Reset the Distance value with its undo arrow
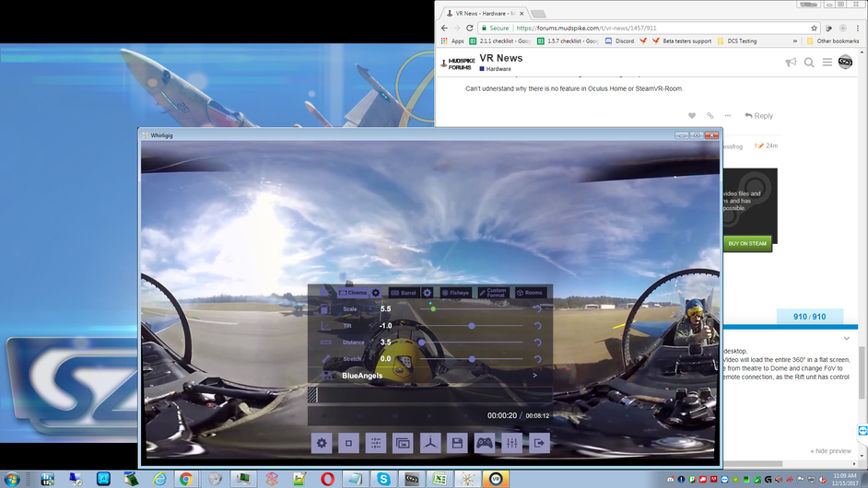This screenshot has height=488, width=868. click(x=537, y=343)
